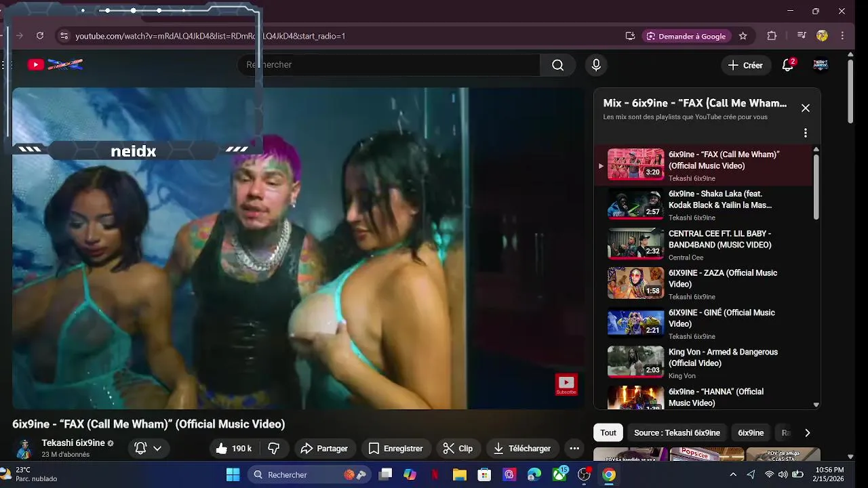
Task: Save video with Enregistrer button
Action: click(395, 448)
